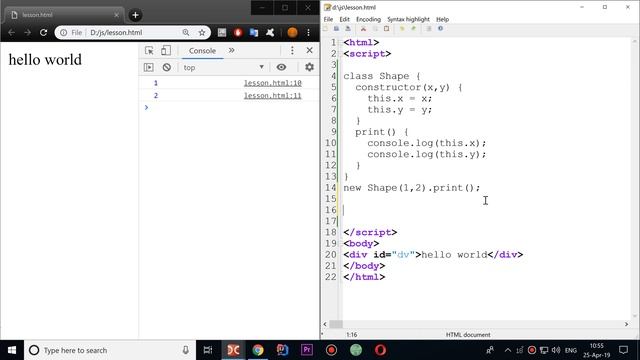This screenshot has height=360, width=640.
Task: Show hidden system tray icons chevron
Action: pyautogui.click(x=508, y=350)
